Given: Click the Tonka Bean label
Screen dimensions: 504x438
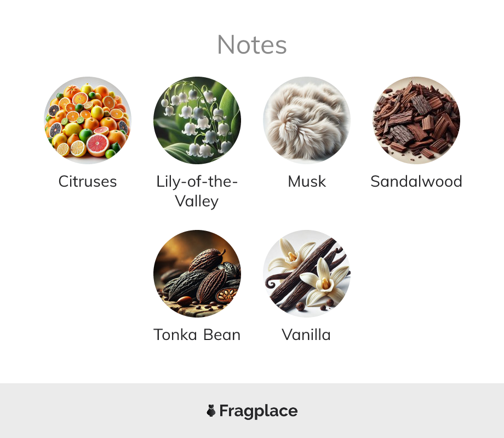Looking at the screenshot, I should (197, 335).
